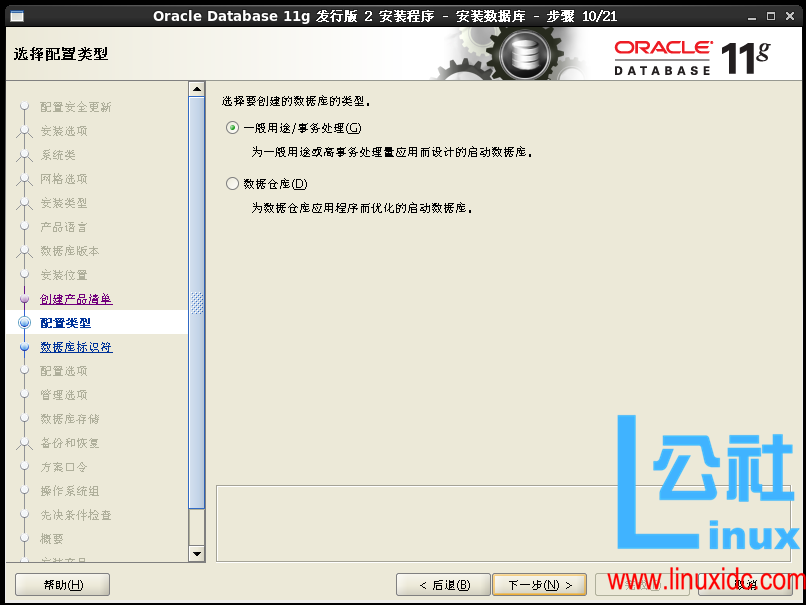Click the 下一步(N) button
Image resolution: width=806 pixels, height=605 pixels.
click(539, 584)
